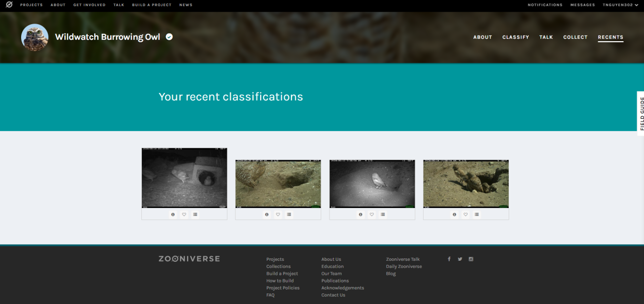Open footer Projects link
This screenshot has height=304, width=644.
click(275, 259)
